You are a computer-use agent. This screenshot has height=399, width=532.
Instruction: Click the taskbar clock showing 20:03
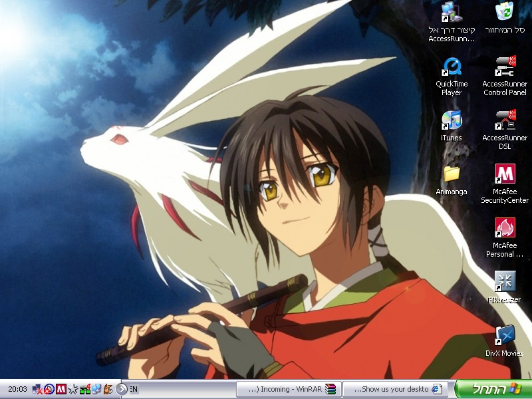point(17,389)
